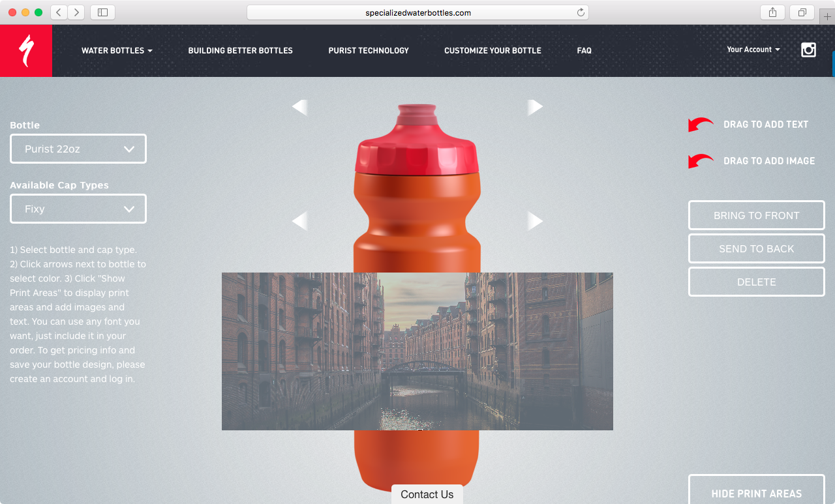Click the Specialized red logo

click(x=26, y=51)
